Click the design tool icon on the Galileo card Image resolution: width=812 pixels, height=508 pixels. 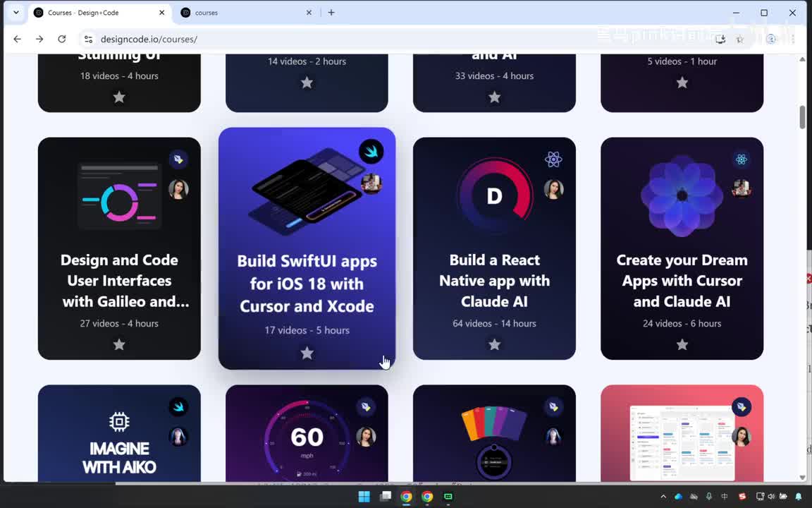(x=178, y=159)
